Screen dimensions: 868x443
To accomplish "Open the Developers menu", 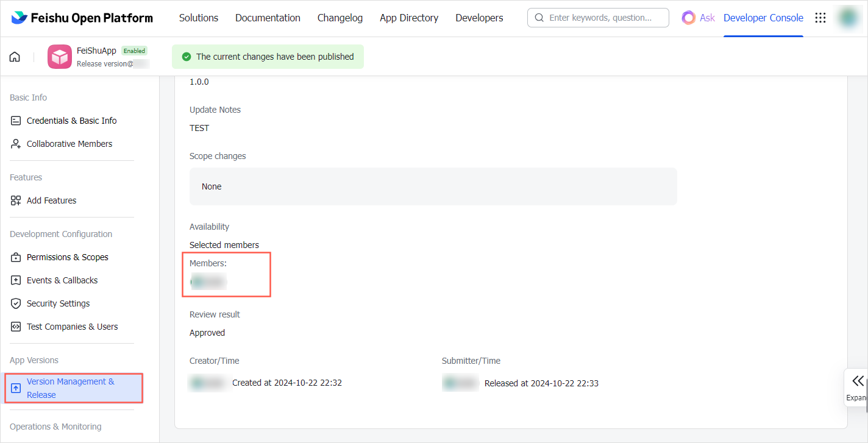I will click(479, 18).
